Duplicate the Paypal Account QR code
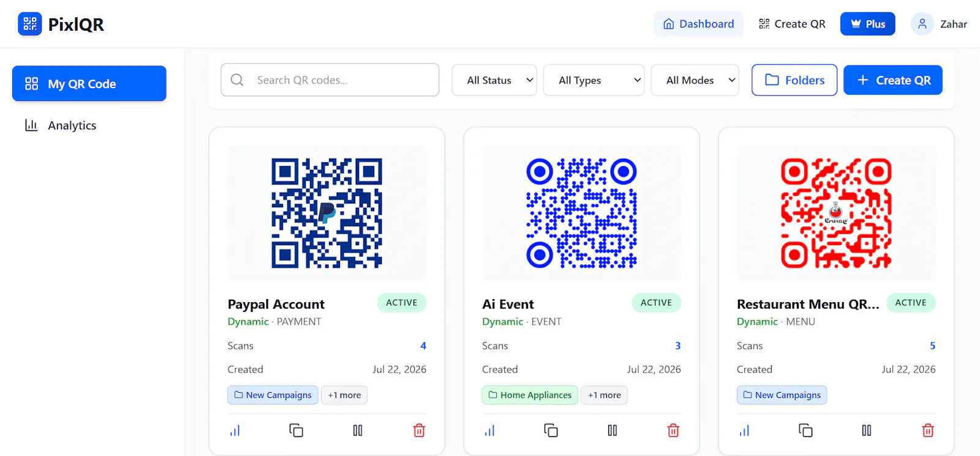This screenshot has width=980, height=456. [296, 430]
